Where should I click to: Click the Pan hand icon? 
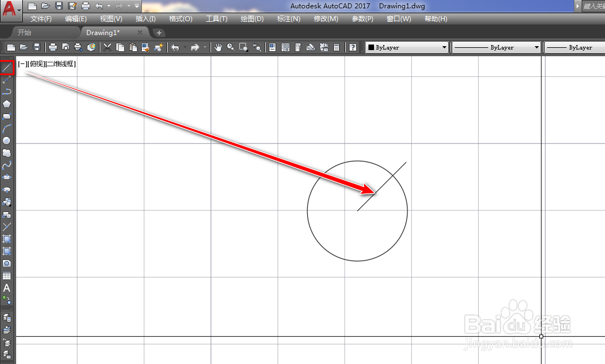point(218,47)
